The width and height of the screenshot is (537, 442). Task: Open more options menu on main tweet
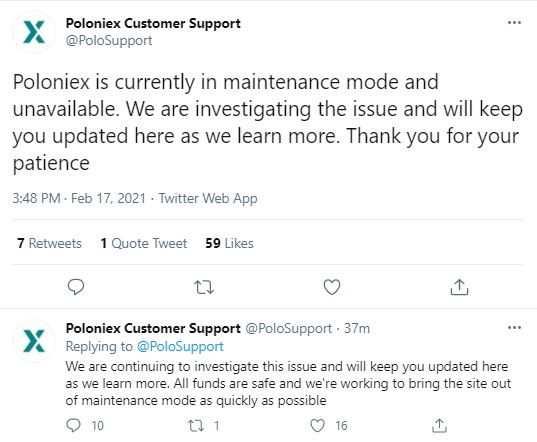(x=514, y=23)
